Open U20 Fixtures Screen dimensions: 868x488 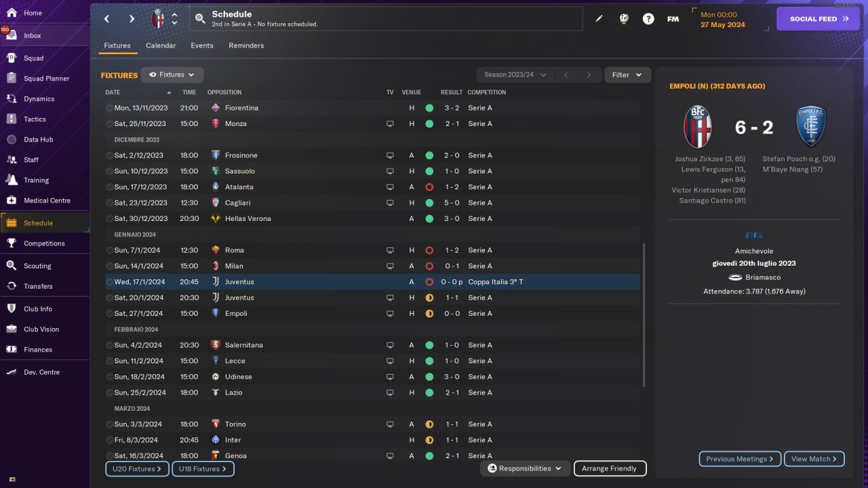pos(137,468)
